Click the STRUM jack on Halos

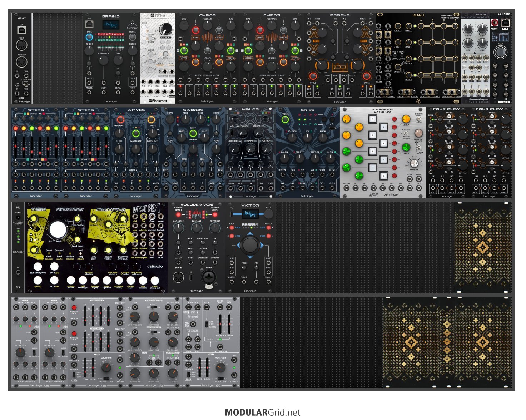point(231,188)
